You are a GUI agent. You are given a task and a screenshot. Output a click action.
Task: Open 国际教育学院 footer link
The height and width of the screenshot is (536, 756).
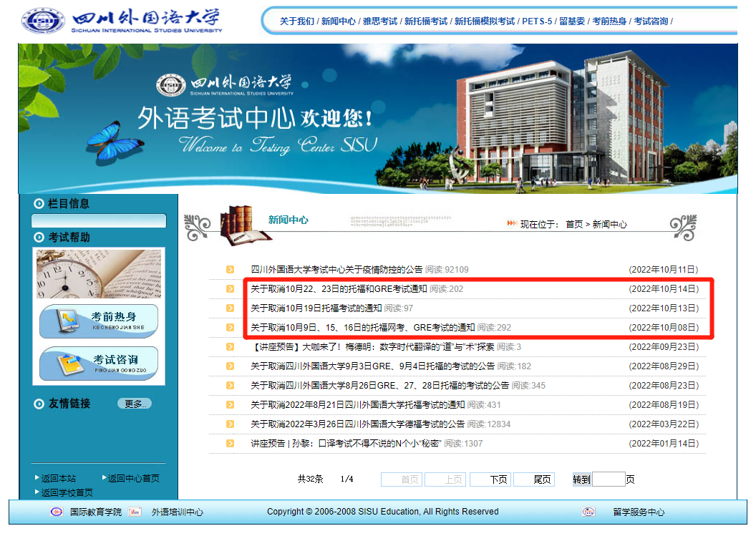coord(95,512)
